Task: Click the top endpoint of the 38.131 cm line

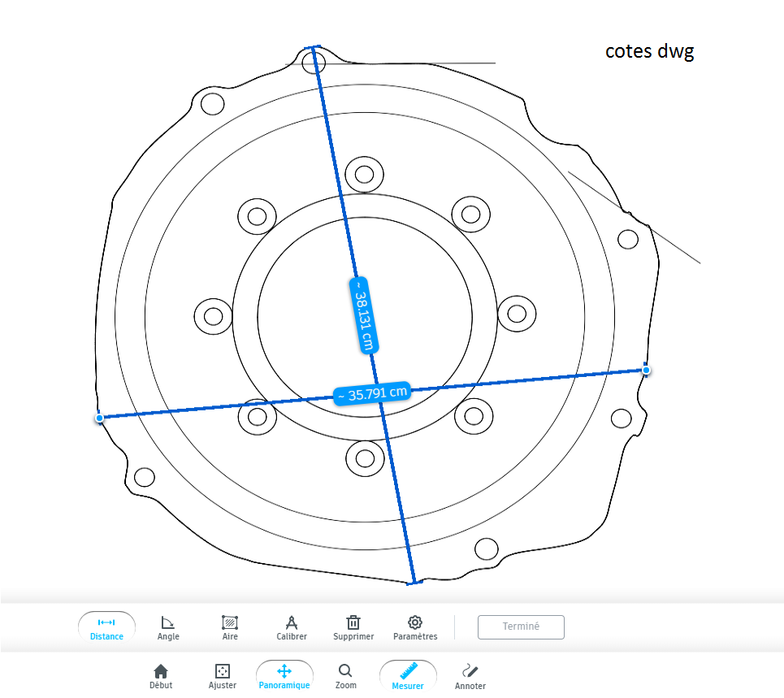Action: 313,47
